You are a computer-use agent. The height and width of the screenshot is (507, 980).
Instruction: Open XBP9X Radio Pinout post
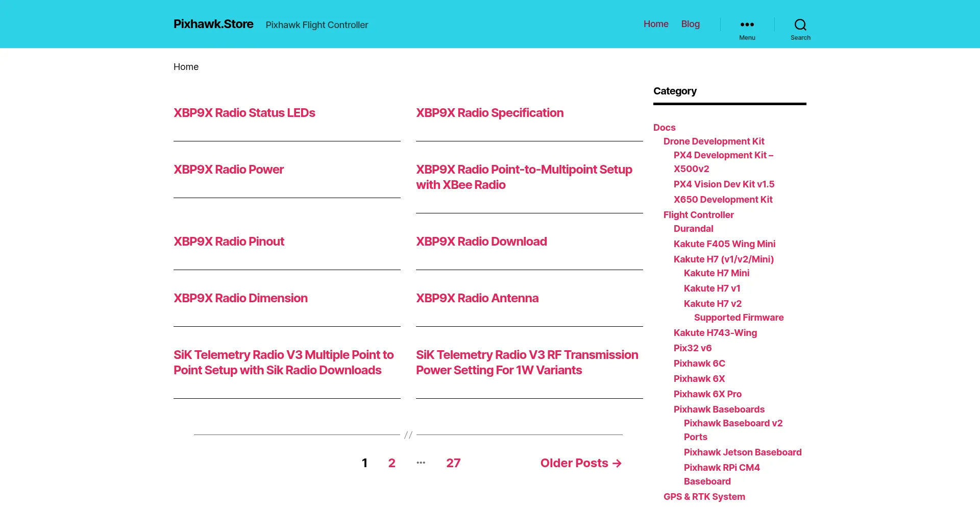(x=229, y=242)
